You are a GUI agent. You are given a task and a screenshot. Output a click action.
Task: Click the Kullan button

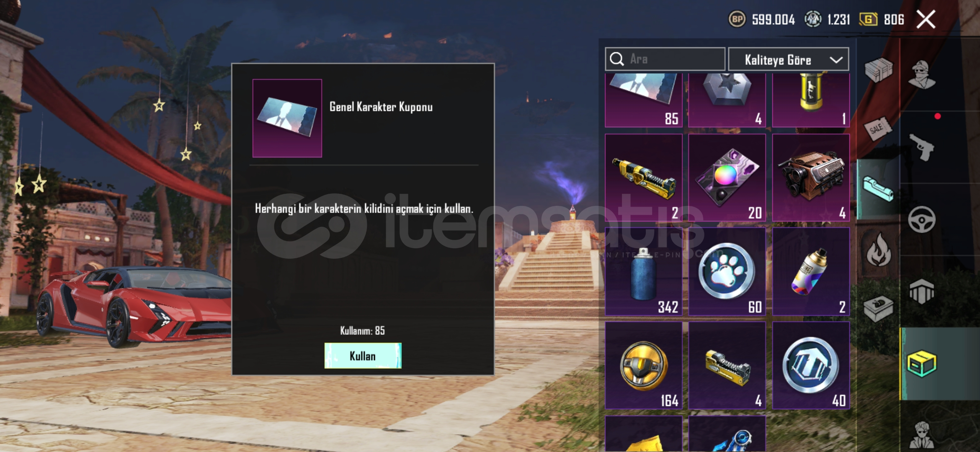point(363,356)
